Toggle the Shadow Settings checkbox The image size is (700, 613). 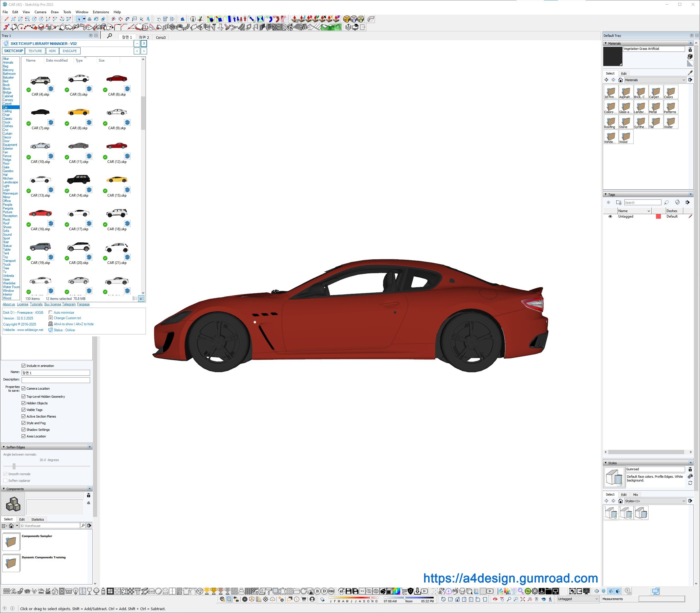[x=24, y=430]
